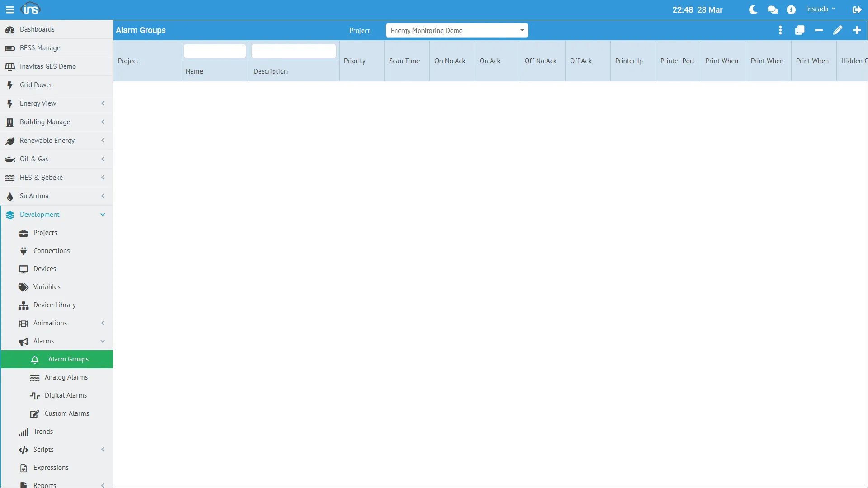Image resolution: width=868 pixels, height=488 pixels.
Task: Go to Variables page
Action: (x=47, y=287)
